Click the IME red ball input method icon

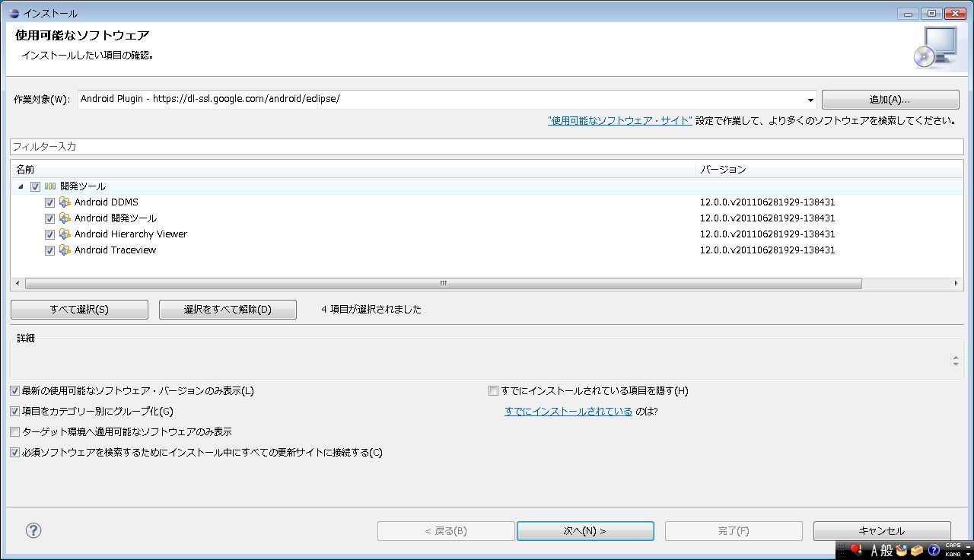pyautogui.click(x=855, y=550)
